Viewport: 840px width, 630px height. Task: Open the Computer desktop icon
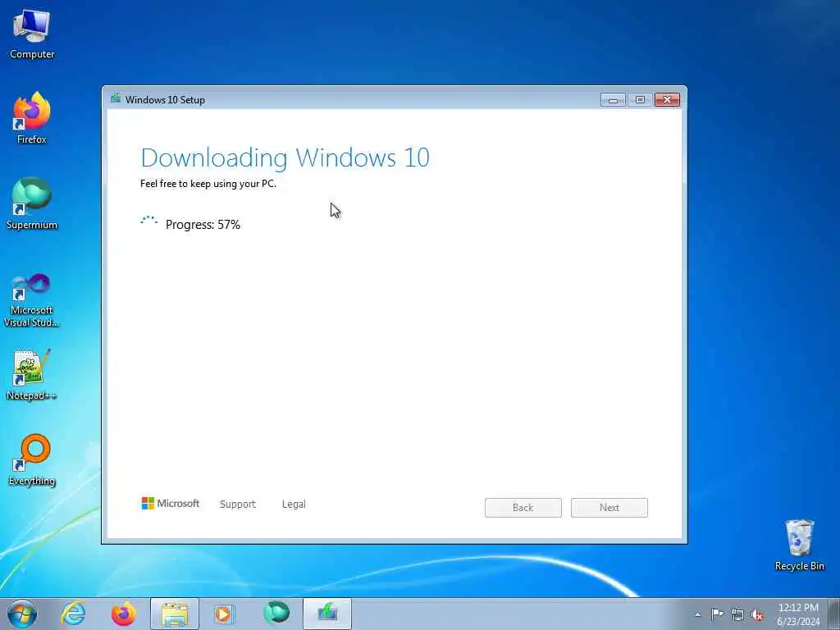pos(32,34)
